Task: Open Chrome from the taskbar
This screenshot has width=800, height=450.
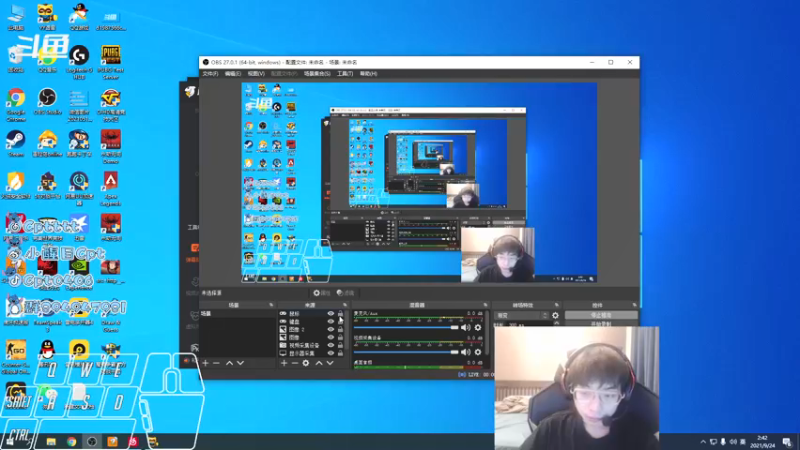Action: pyautogui.click(x=71, y=441)
